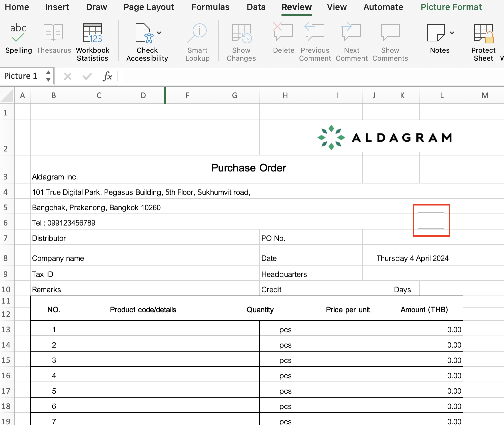Click the Insert Function fx button
This screenshot has height=425, width=504.
[x=107, y=76]
